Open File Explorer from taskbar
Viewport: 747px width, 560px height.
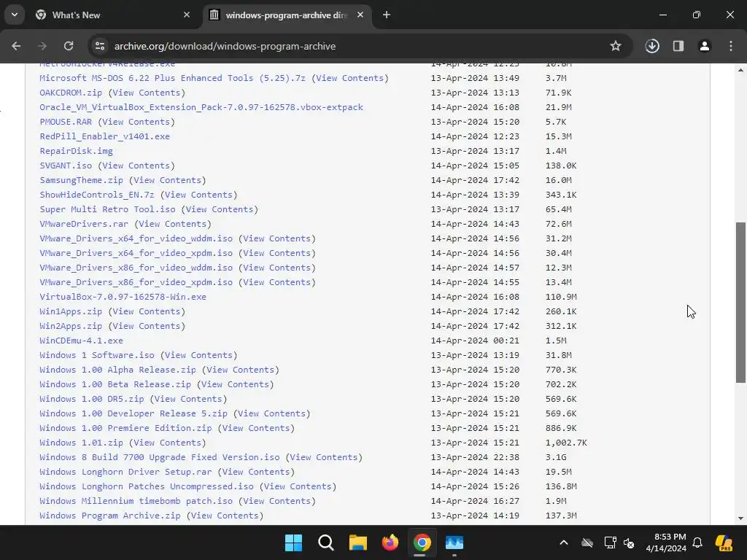pyautogui.click(x=357, y=542)
